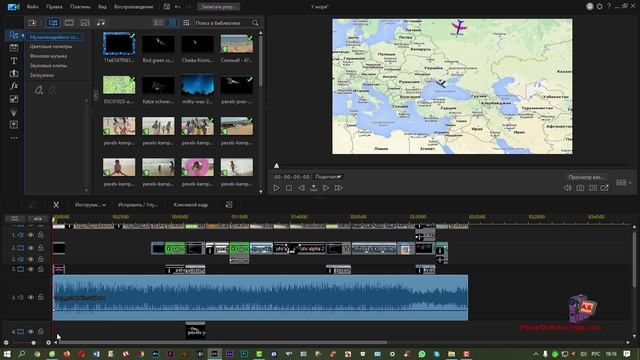This screenshot has width=640, height=360.
Task: Filter library to audio only
Action: click(x=101, y=23)
